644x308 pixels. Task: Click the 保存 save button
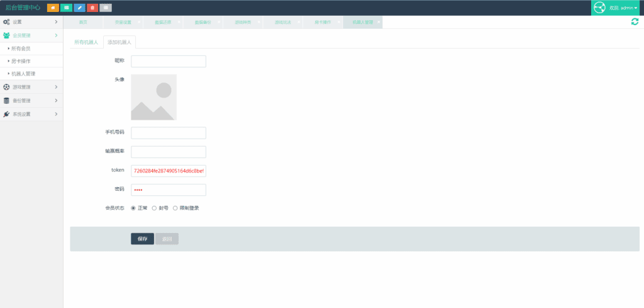click(142, 239)
